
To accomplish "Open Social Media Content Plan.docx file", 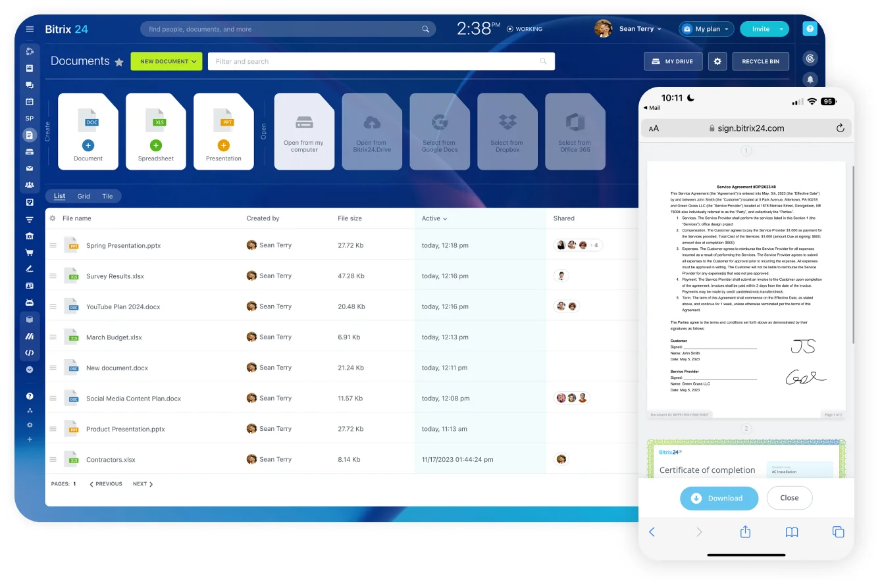I will (x=134, y=399).
